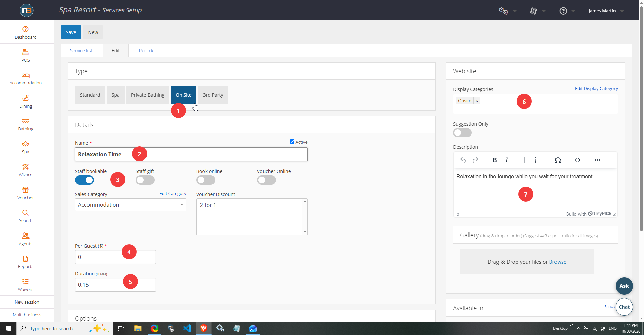Open Visual Studio Code from taskbar
The width and height of the screenshot is (644, 335).
187,328
